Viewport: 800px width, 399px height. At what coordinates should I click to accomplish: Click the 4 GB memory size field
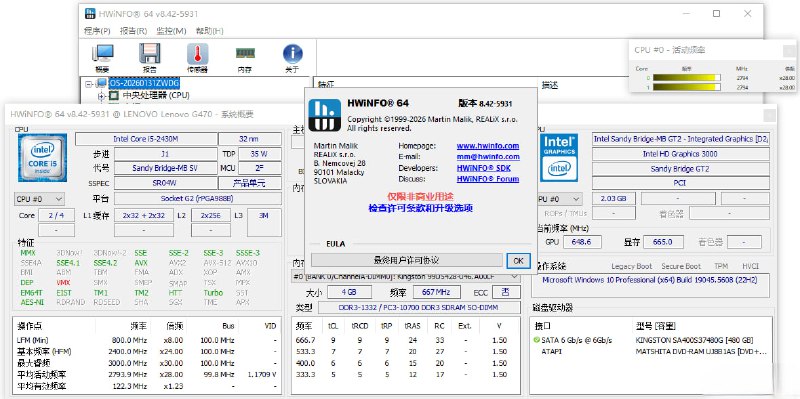pos(349,292)
